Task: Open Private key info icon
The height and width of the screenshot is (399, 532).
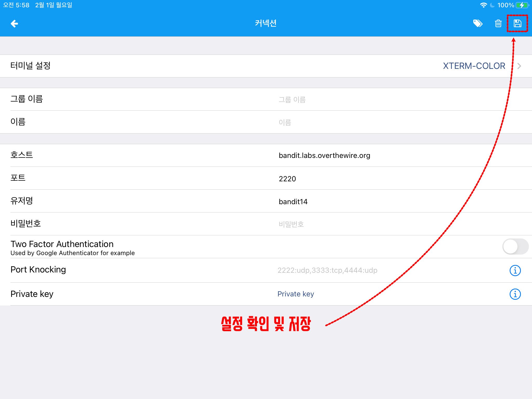Action: point(515,294)
